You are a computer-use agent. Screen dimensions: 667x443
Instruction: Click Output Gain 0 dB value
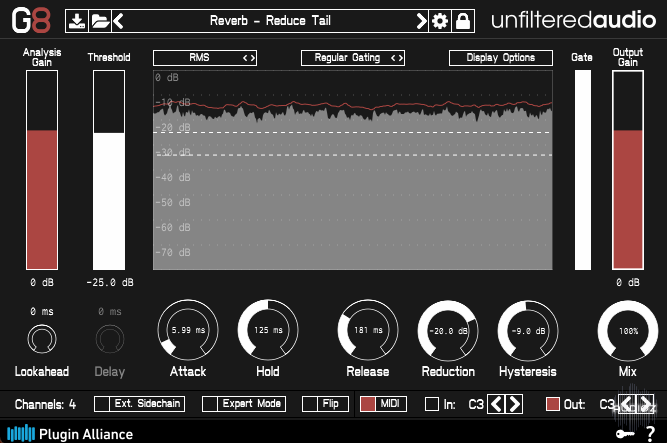(x=628, y=283)
